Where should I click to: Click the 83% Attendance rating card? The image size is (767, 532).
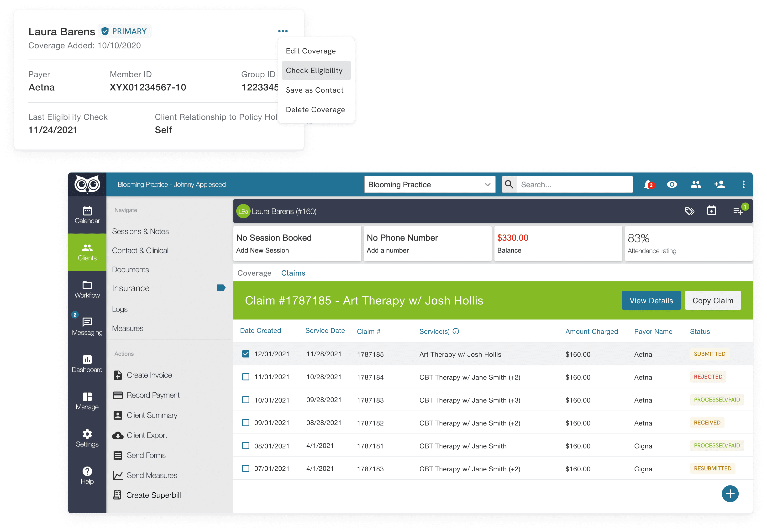(x=688, y=244)
